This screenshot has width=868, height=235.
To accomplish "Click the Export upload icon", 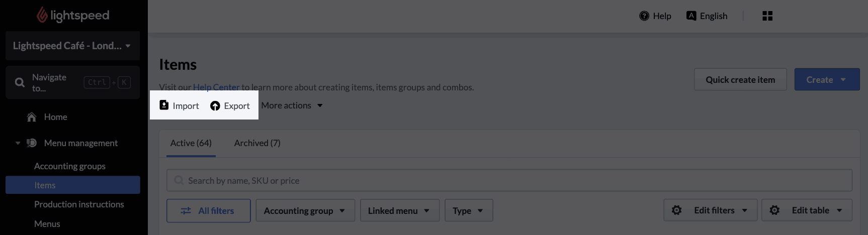I will pyautogui.click(x=215, y=106).
